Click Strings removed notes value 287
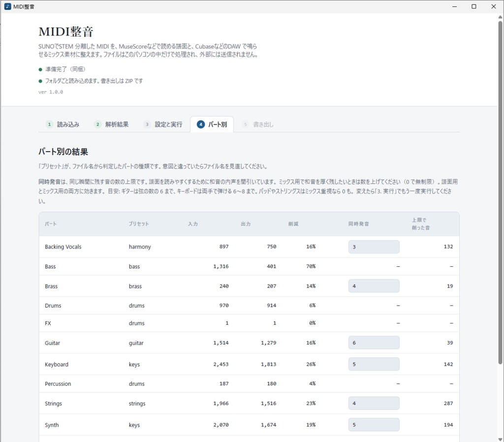The image size is (504, 442). pos(448,403)
